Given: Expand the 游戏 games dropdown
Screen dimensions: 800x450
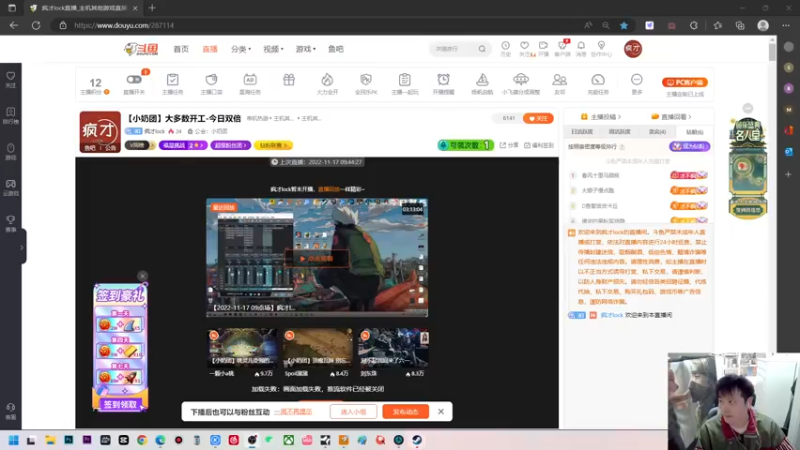Looking at the screenshot, I should (x=306, y=49).
